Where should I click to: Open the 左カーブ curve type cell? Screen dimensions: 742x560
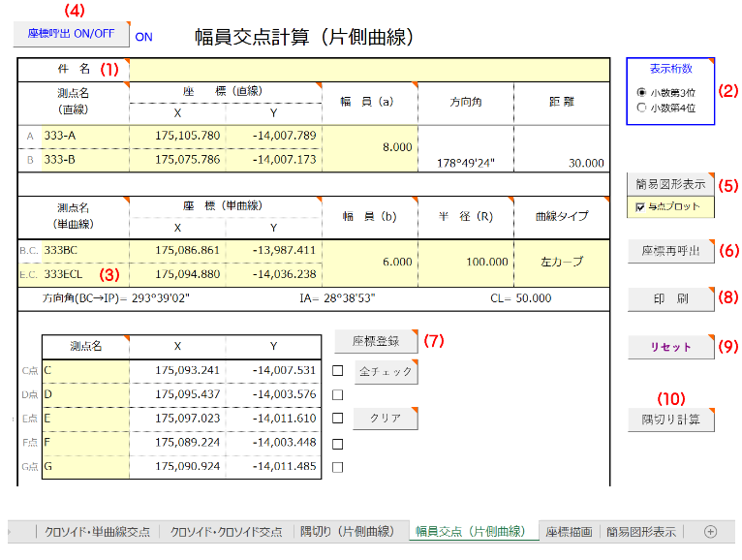pos(562,262)
